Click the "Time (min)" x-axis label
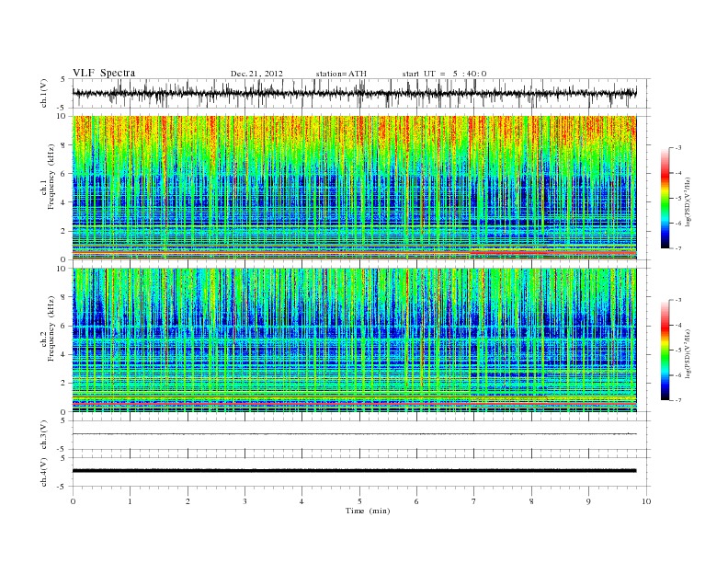The image size is (728, 563). 368,511
